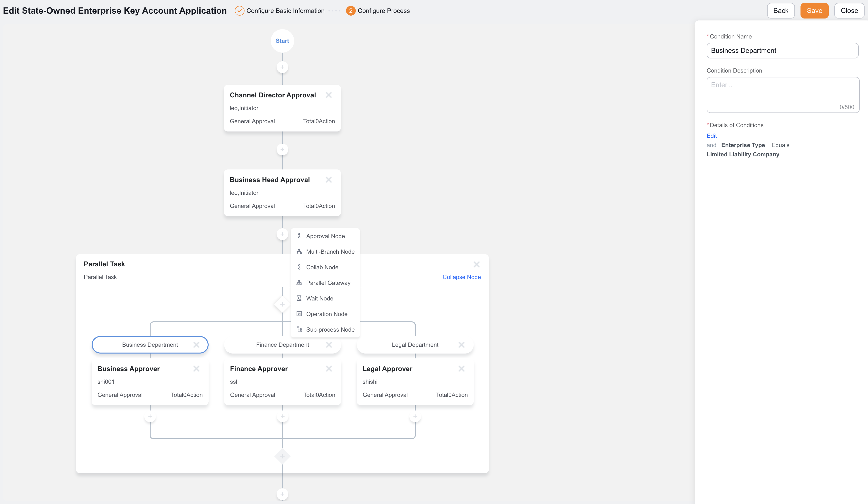Click the Back button

781,11
